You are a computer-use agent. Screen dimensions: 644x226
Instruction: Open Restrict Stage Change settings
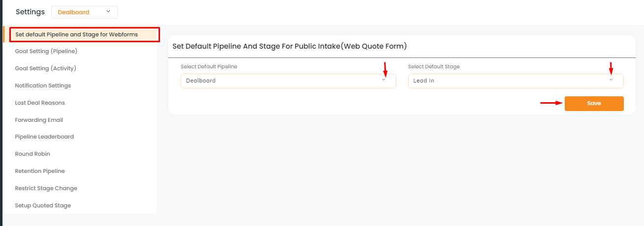click(46, 188)
